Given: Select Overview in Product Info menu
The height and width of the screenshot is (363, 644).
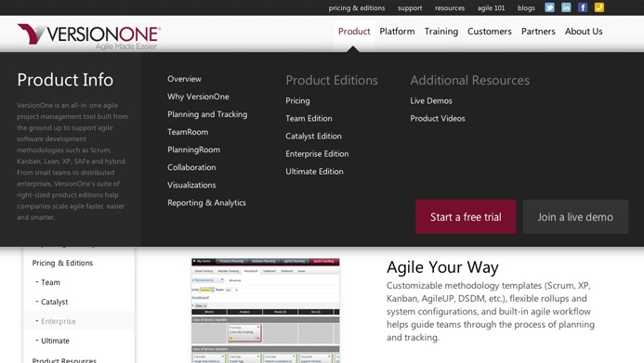Looking at the screenshot, I should 184,79.
